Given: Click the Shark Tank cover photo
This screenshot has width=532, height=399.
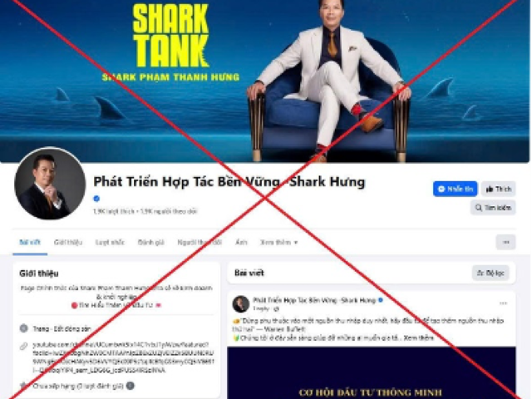Looking at the screenshot, I should pos(264,81).
